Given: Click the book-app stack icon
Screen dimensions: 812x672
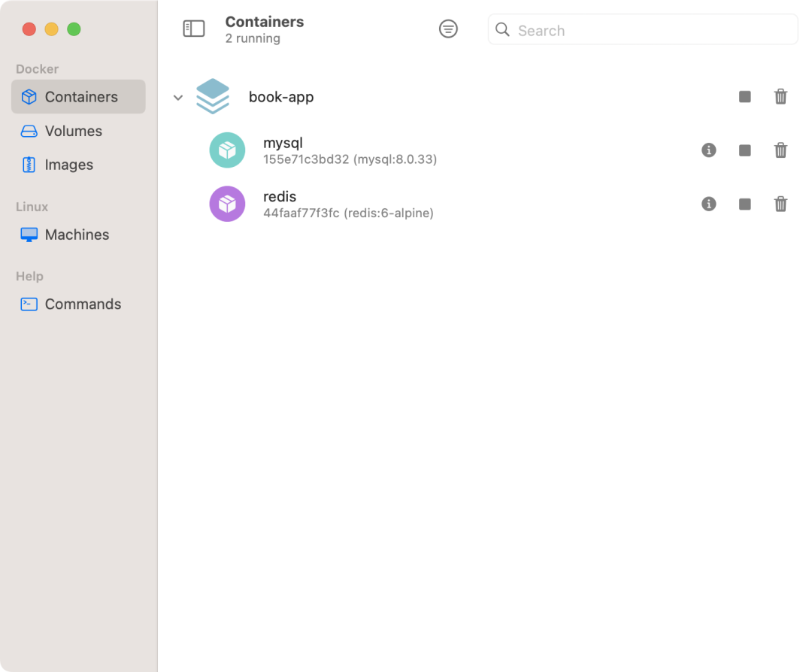Looking at the screenshot, I should [213, 96].
